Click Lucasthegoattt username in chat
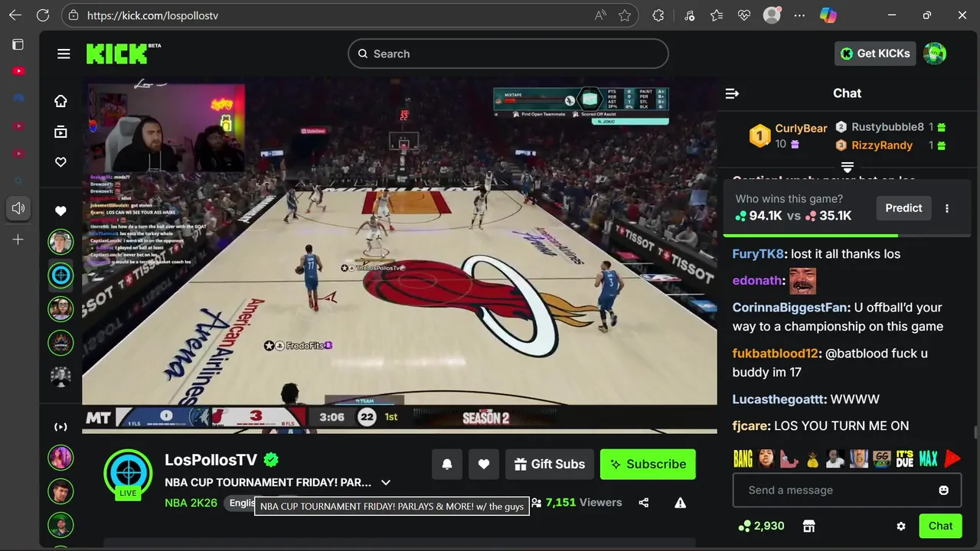This screenshot has height=551, width=980. pos(779,399)
